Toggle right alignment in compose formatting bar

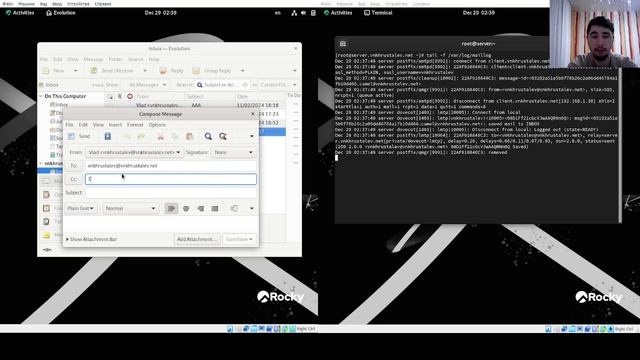pyautogui.click(x=200, y=209)
